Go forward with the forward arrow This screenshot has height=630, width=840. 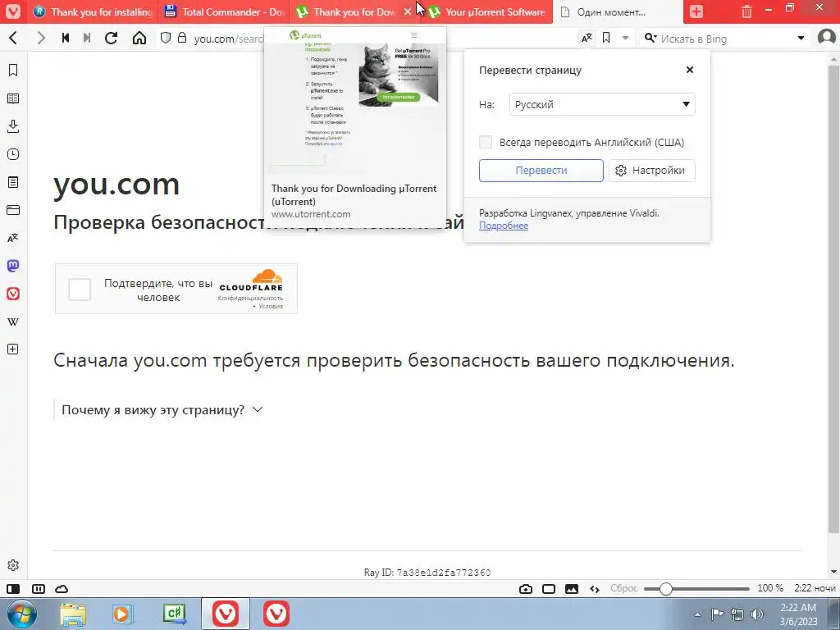41,38
